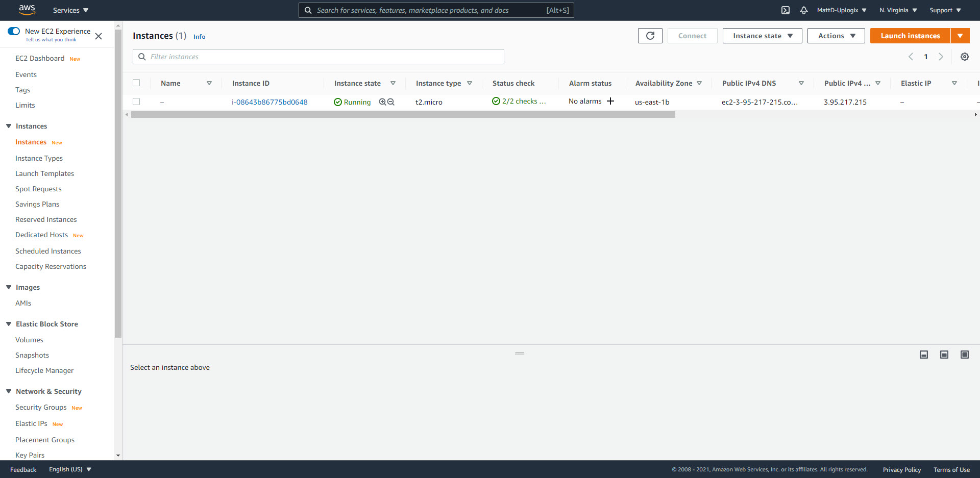This screenshot has height=478, width=980.
Task: Click the horizontal table scrollbar
Action: pos(403,115)
